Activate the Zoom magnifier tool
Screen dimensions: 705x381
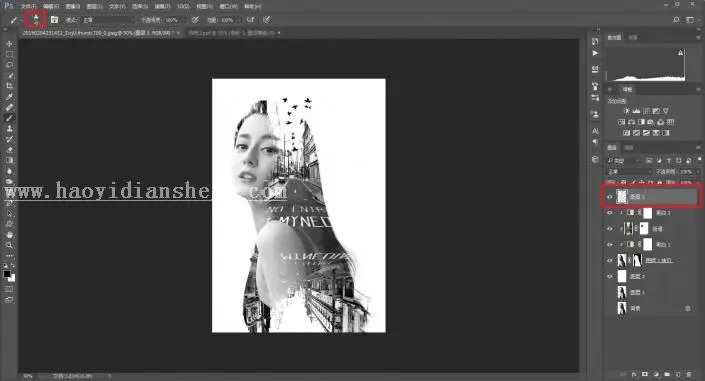pyautogui.click(x=9, y=245)
